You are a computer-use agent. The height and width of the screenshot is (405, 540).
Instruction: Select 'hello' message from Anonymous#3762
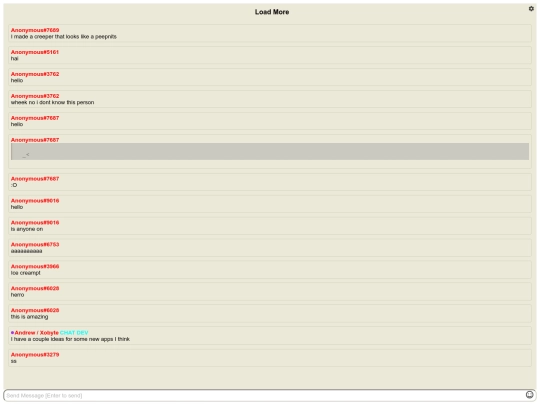point(17,81)
